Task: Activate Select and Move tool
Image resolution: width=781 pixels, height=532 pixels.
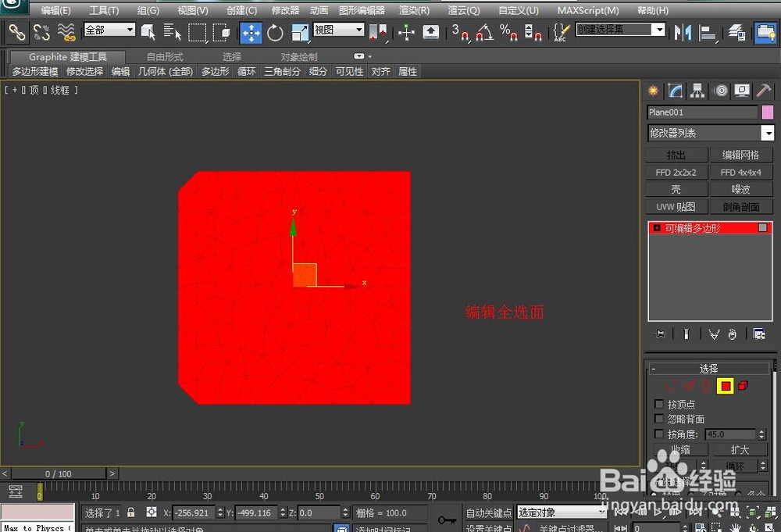Action: pos(251,33)
